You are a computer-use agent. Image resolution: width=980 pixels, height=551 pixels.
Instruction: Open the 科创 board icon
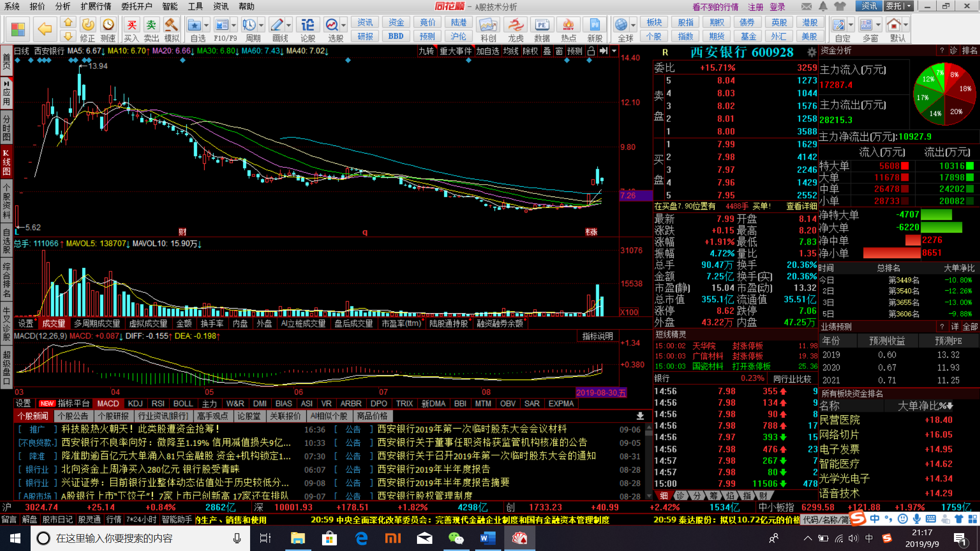(x=488, y=30)
